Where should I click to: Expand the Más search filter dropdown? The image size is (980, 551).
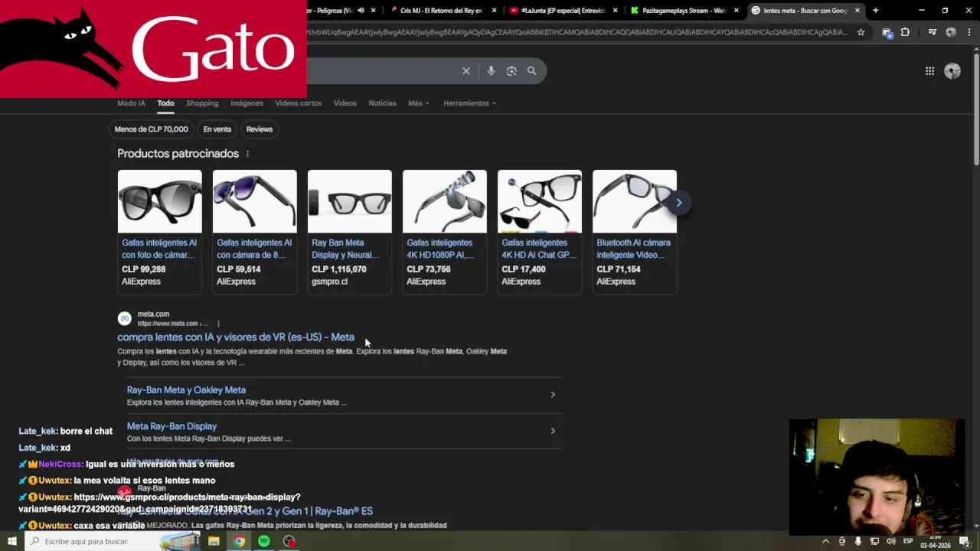[419, 103]
